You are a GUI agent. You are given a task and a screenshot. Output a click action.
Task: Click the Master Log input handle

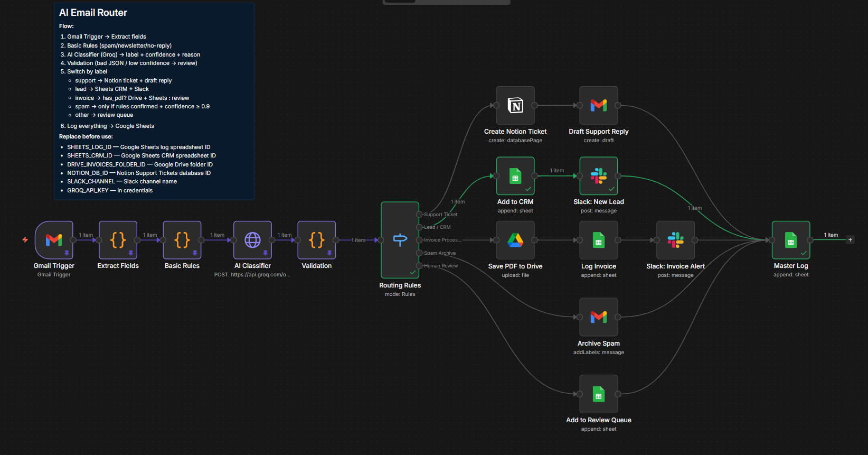(x=772, y=240)
